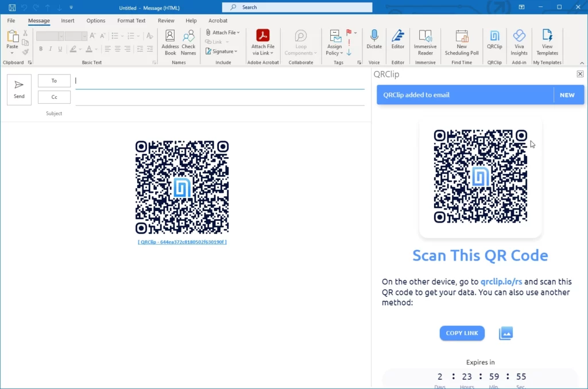Center align the text
The image size is (588, 389).
(117, 49)
